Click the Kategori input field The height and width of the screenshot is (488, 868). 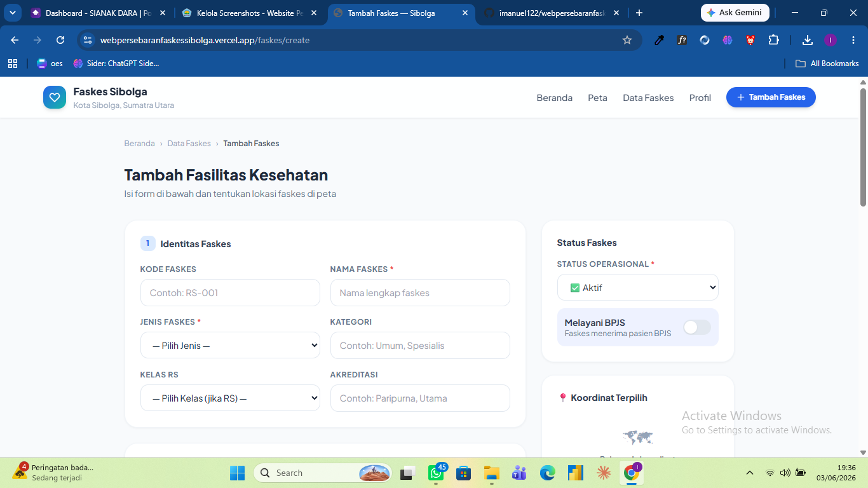click(x=420, y=346)
